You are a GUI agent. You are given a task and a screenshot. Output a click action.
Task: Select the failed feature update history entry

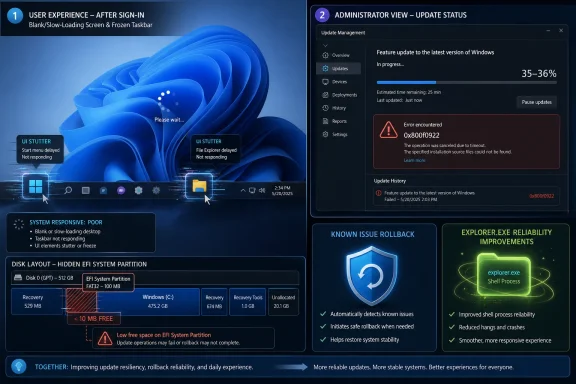tap(467, 196)
